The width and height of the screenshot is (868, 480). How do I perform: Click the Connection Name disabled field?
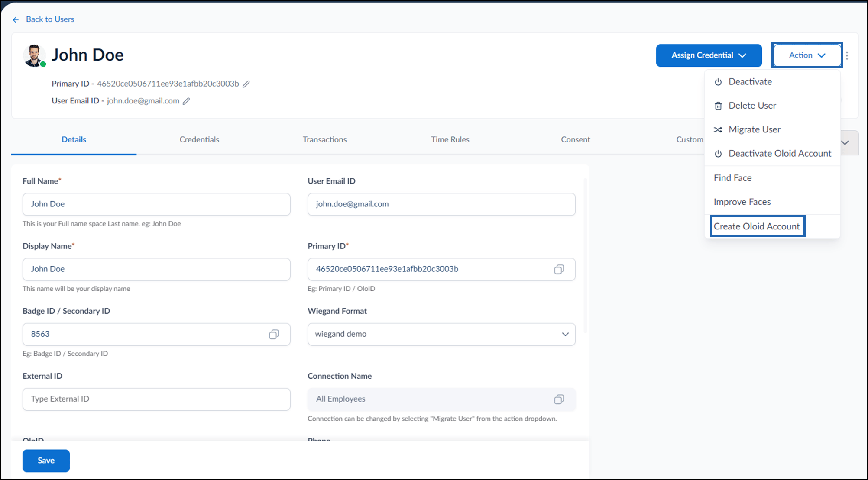[x=441, y=399]
